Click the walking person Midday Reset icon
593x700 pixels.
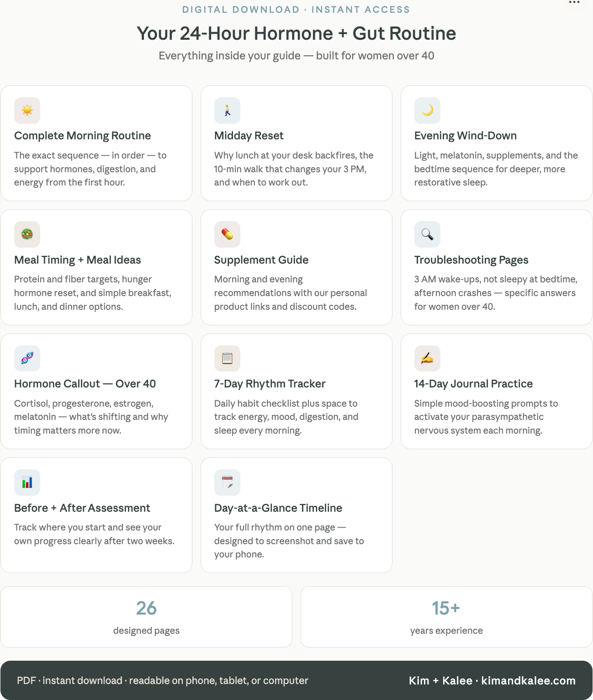tap(227, 111)
